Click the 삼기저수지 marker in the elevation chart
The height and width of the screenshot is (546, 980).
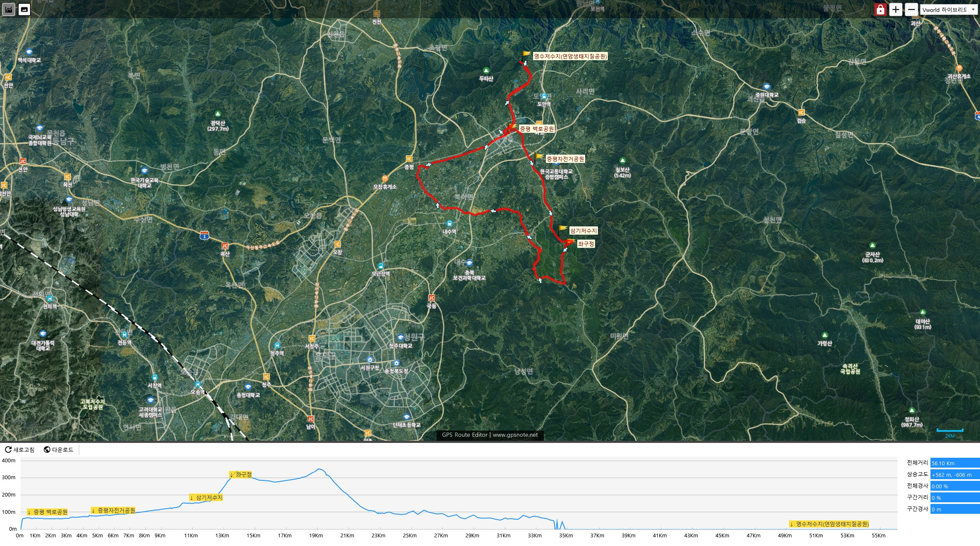tap(206, 498)
